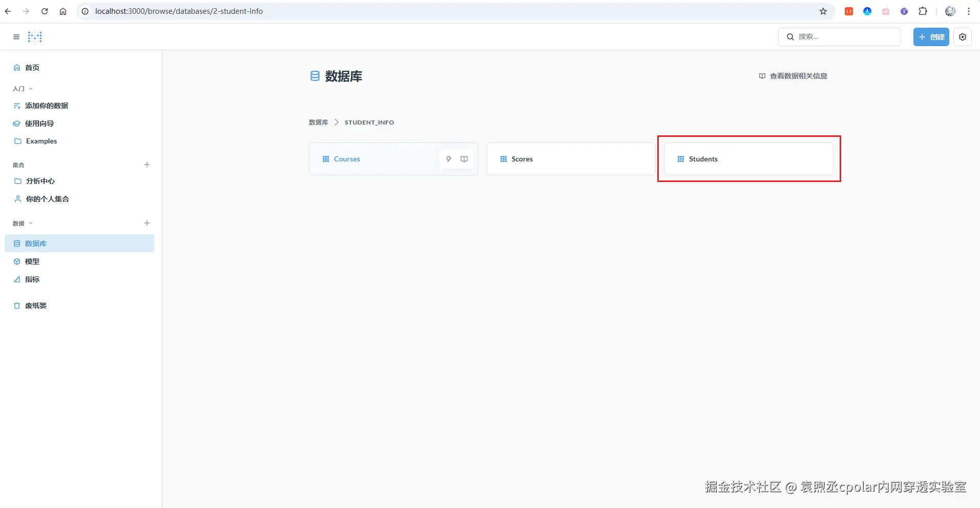Image resolution: width=980 pixels, height=508 pixels.
Task: Open the book reference icon on Courses
Action: [464, 159]
